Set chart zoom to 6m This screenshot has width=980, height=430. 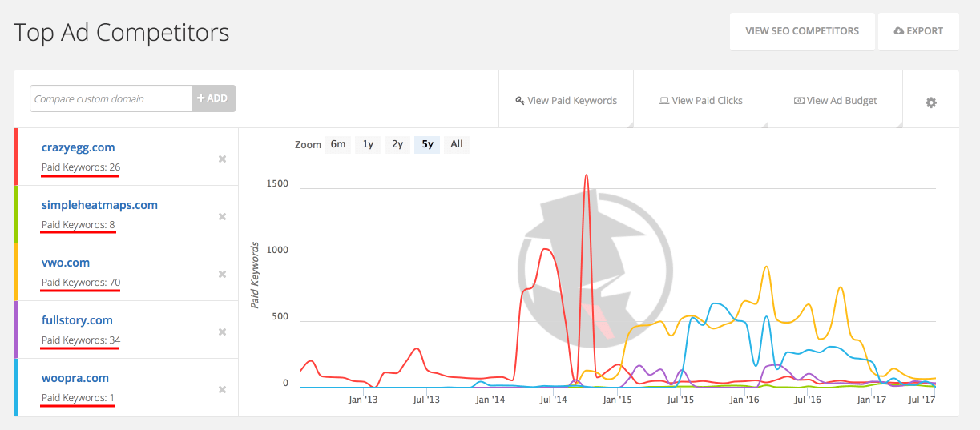337,144
